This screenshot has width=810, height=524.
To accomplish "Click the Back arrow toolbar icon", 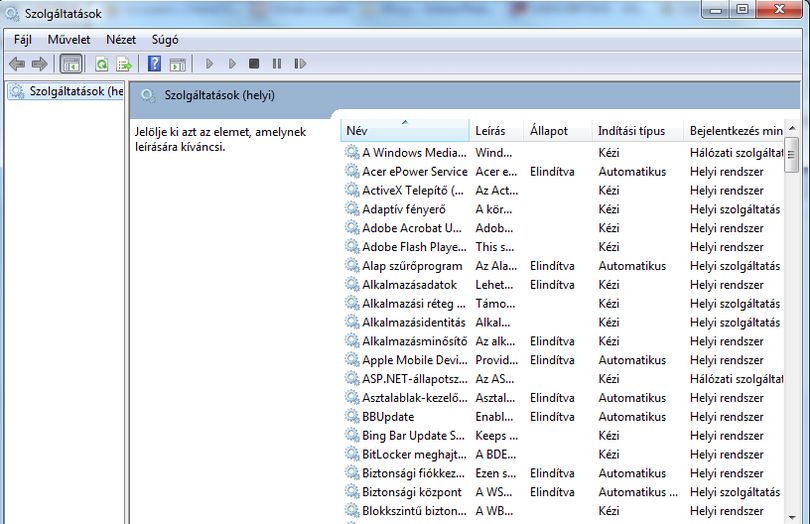I will [x=17, y=64].
